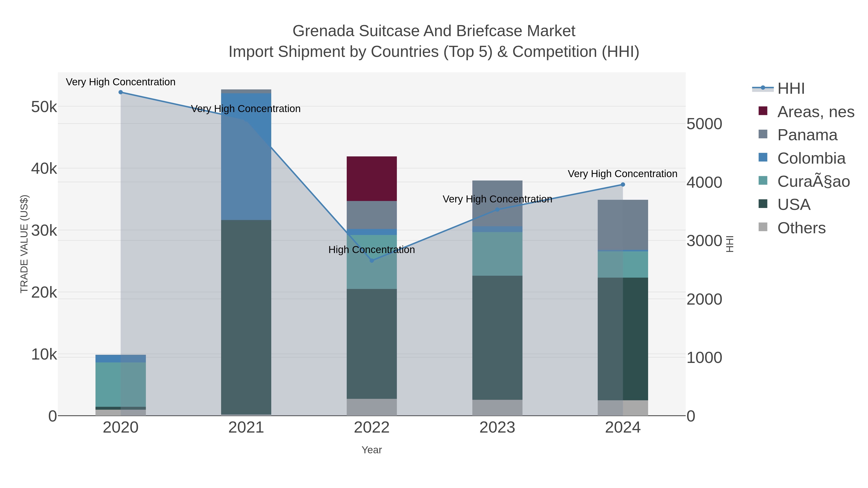Click the 50k left y-axis tick label
Screen dimensions: 868x488
(44, 107)
